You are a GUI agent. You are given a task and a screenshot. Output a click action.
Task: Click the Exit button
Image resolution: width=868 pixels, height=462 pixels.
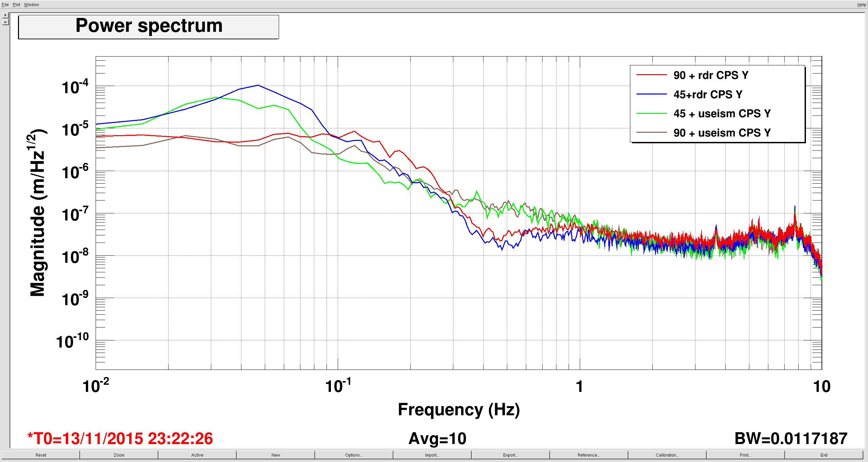(824, 455)
